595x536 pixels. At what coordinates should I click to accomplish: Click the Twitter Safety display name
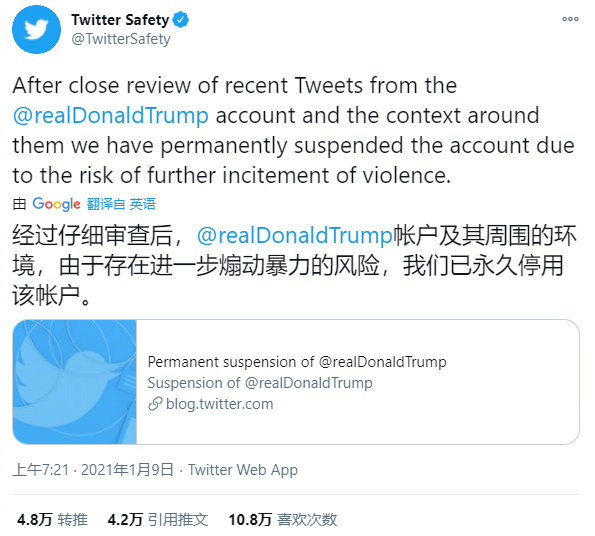click(x=120, y=20)
